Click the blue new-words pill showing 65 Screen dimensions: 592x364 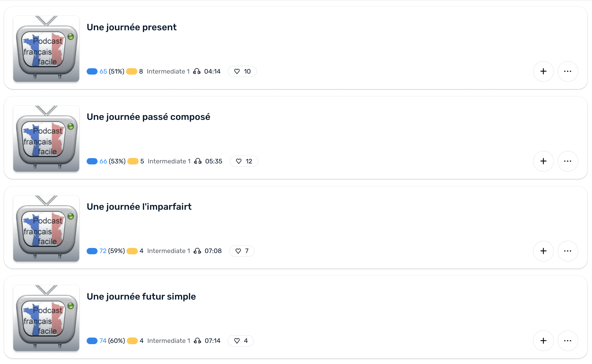[x=92, y=72]
